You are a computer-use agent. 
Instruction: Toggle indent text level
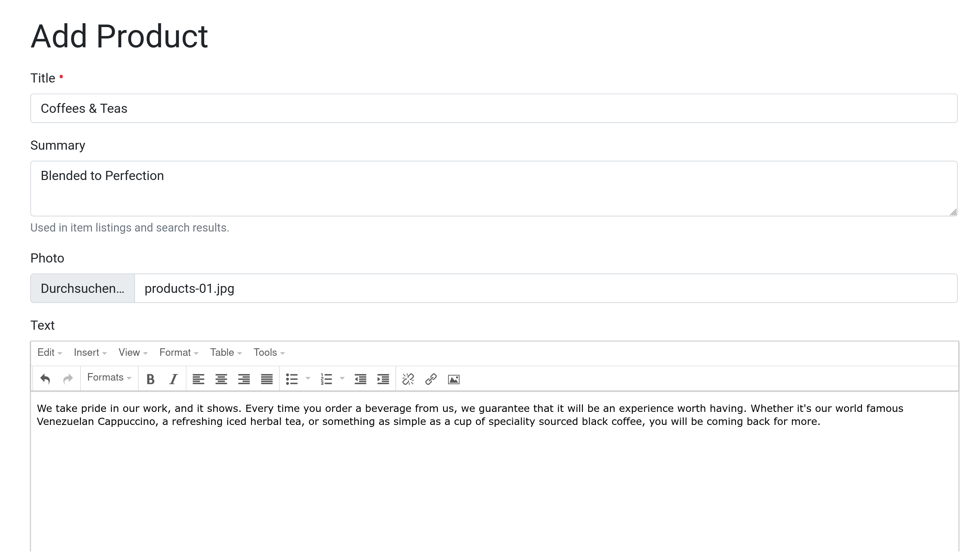tap(383, 379)
